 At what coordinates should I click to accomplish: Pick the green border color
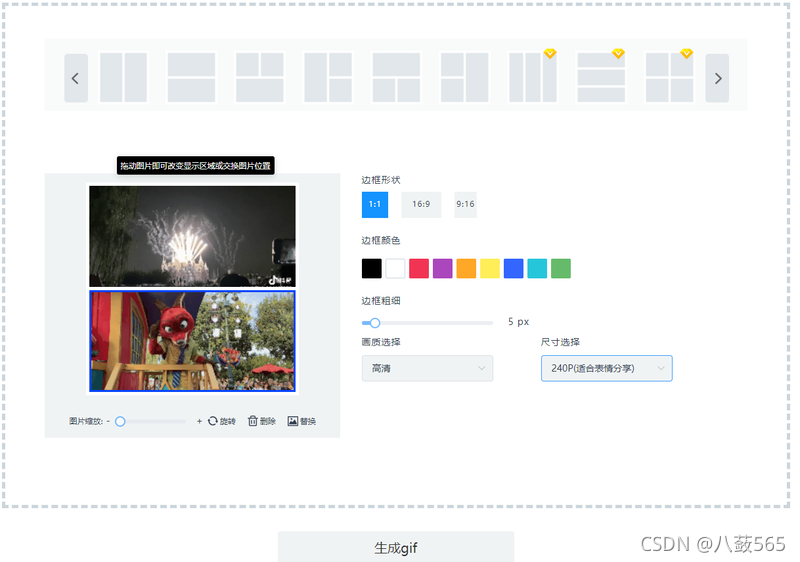pos(561,268)
